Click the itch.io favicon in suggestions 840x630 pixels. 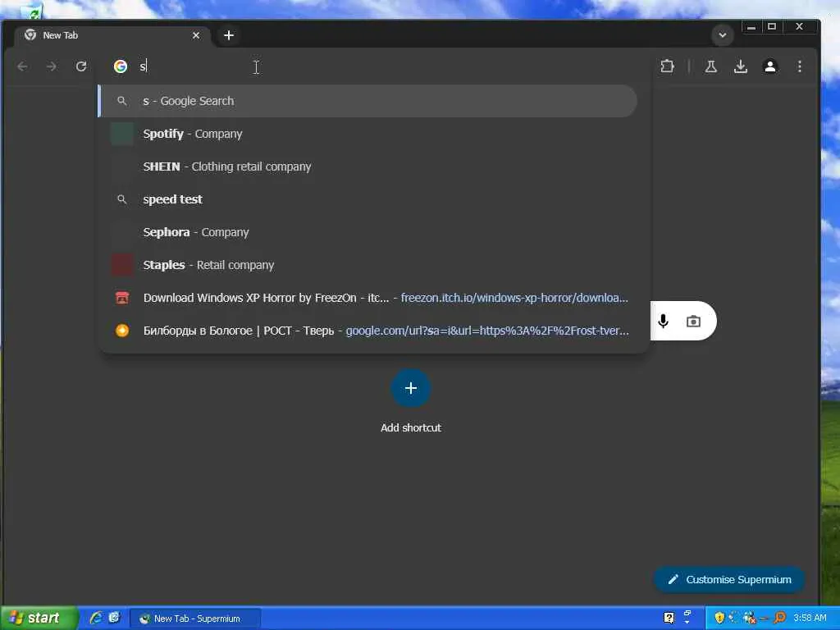(122, 298)
